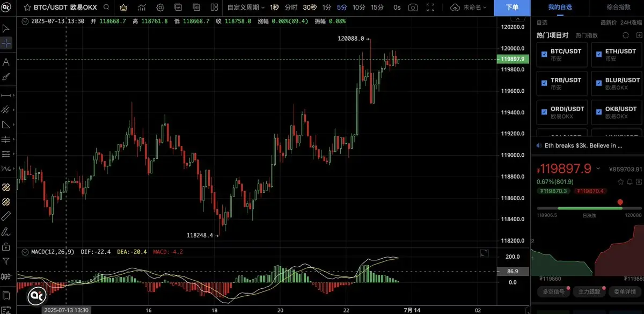Open the 主力跟踪 button
Screen dimensions: 644x314
(x=589, y=292)
